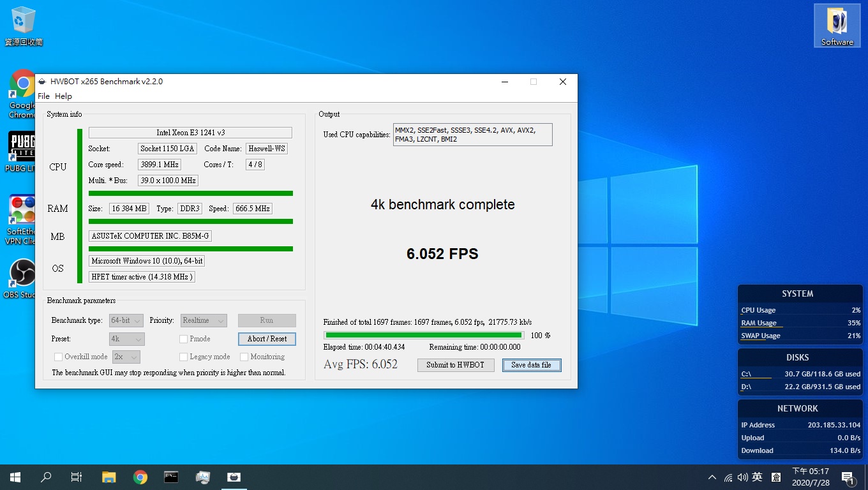Open the File menu

(43, 96)
